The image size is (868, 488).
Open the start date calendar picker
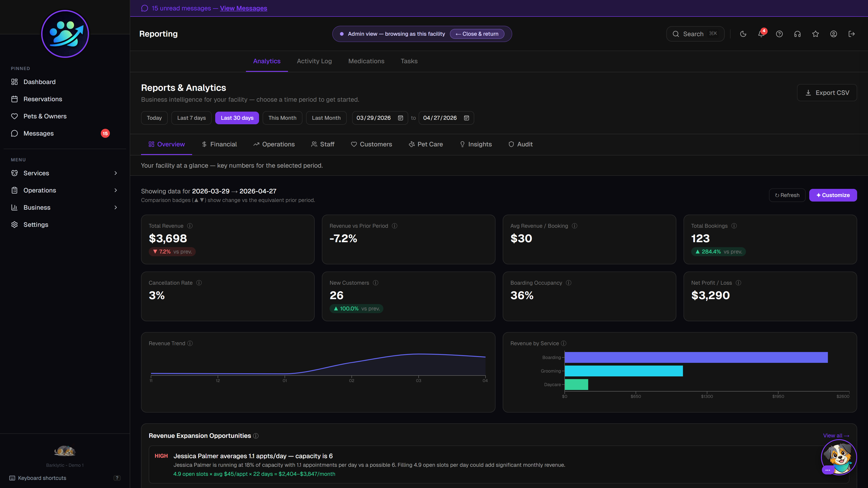[x=400, y=118]
